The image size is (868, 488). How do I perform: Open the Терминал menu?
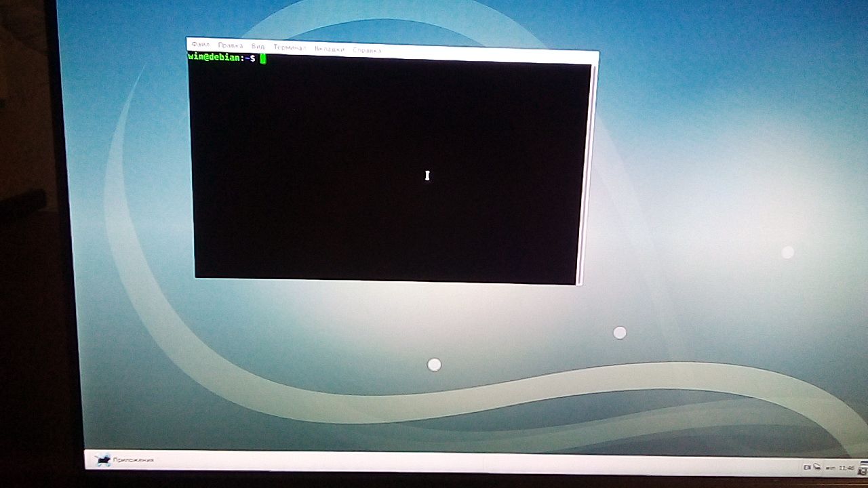tap(290, 48)
